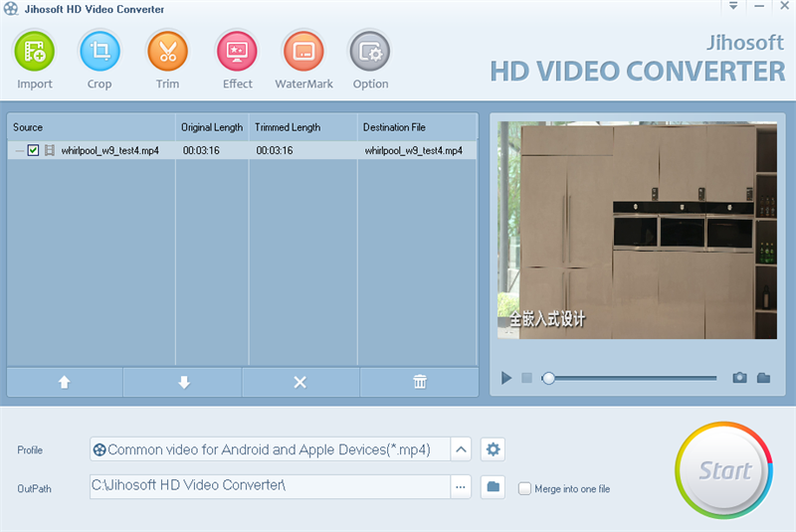Click the film strip icon beside filename
796x532 pixels.
49,150
